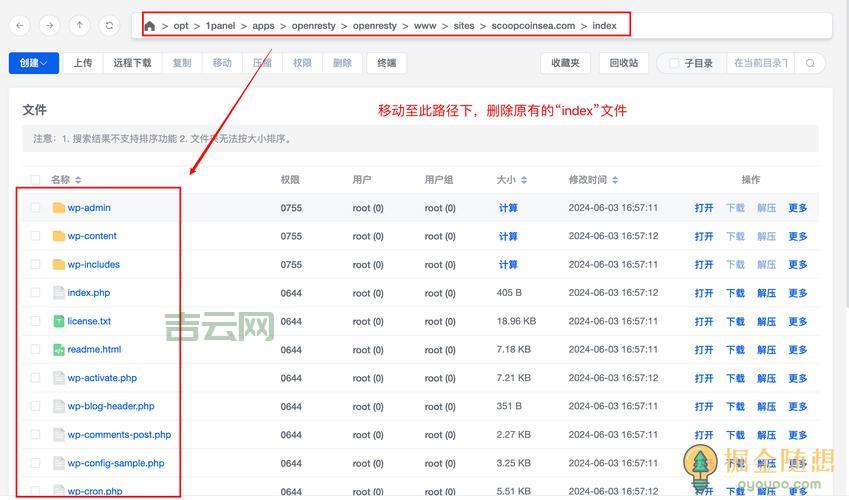Navigate to 1panel in breadcrumb
Viewport: 849px width, 500px height.
[x=220, y=26]
